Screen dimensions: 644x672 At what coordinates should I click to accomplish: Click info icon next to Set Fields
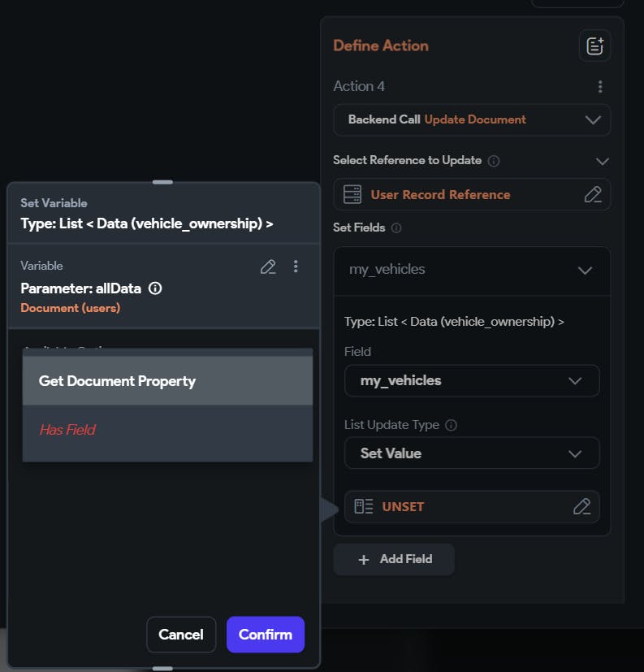click(396, 228)
